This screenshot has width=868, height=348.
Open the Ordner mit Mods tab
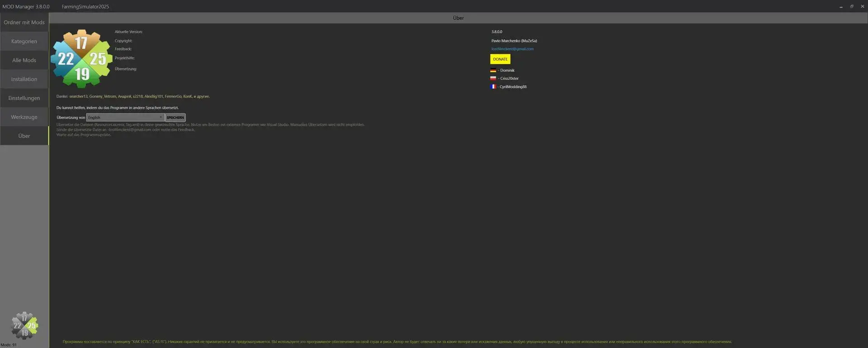[x=24, y=22]
